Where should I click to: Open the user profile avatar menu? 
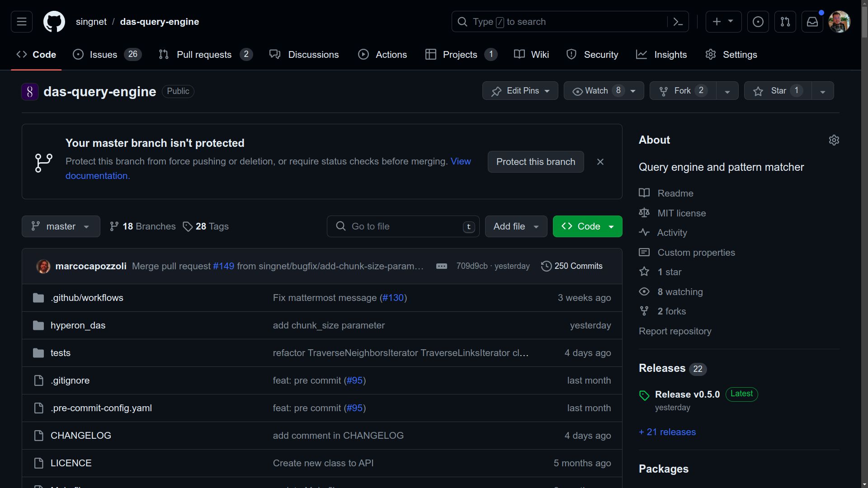coord(840,22)
